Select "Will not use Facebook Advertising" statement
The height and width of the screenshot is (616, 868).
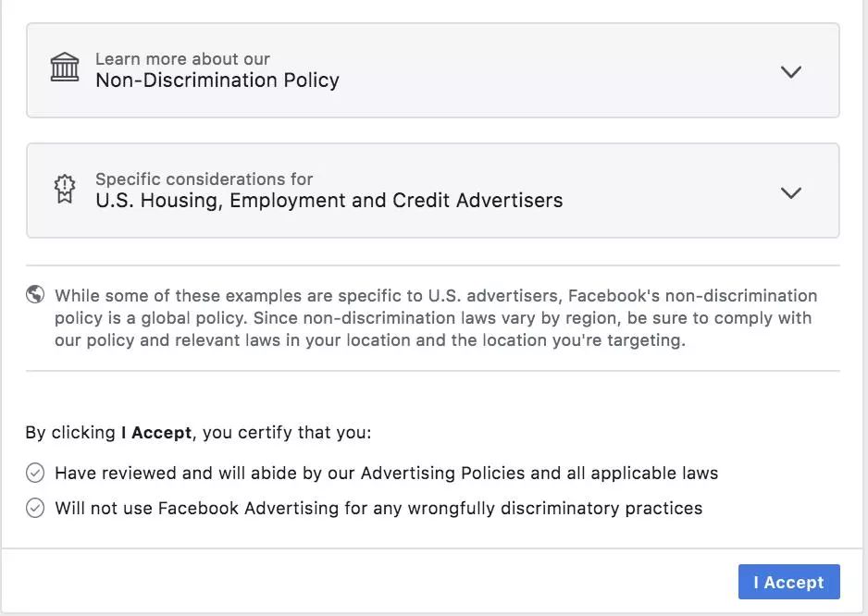click(378, 508)
